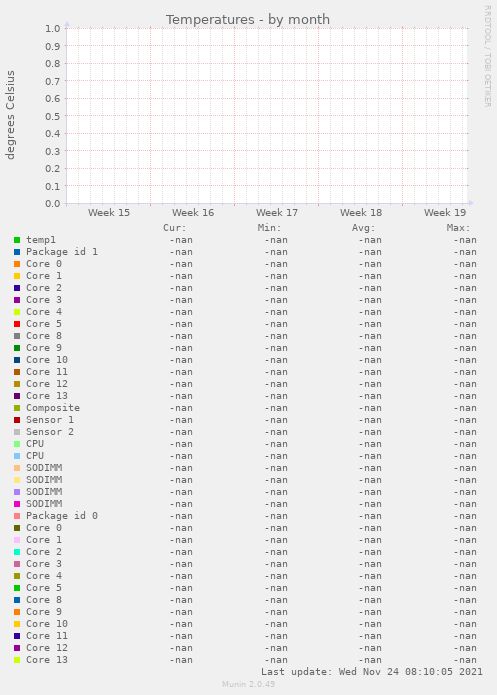Select the SODIMM label beside magenta swatch

[44, 504]
